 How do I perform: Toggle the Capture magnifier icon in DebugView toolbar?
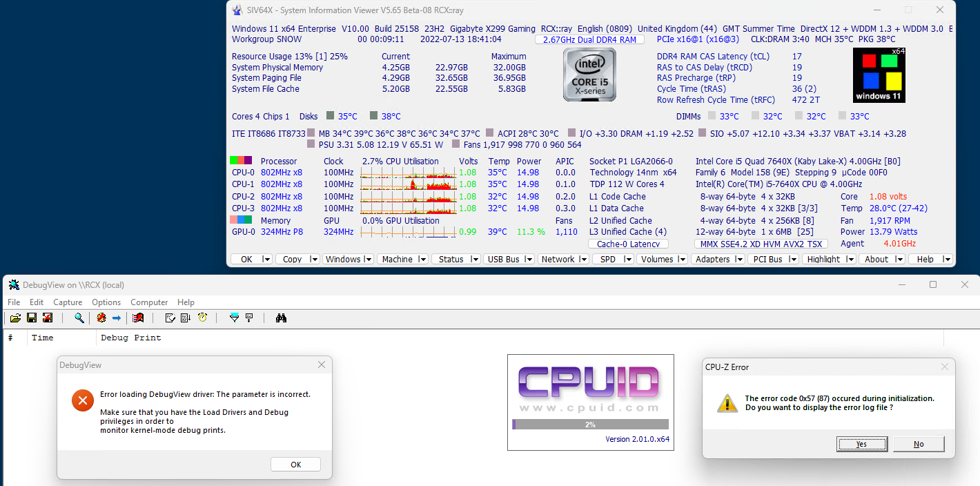(x=79, y=318)
